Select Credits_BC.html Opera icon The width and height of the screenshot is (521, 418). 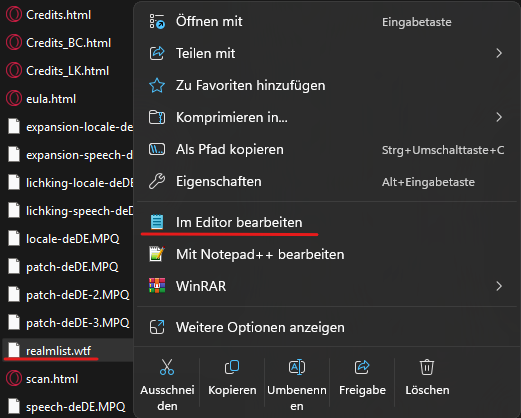(x=14, y=43)
